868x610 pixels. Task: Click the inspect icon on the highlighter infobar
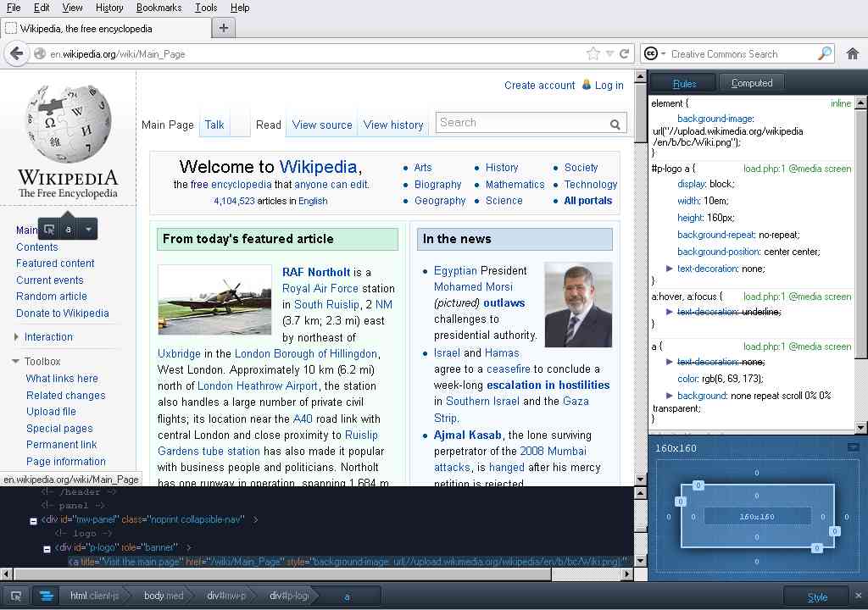click(49, 229)
